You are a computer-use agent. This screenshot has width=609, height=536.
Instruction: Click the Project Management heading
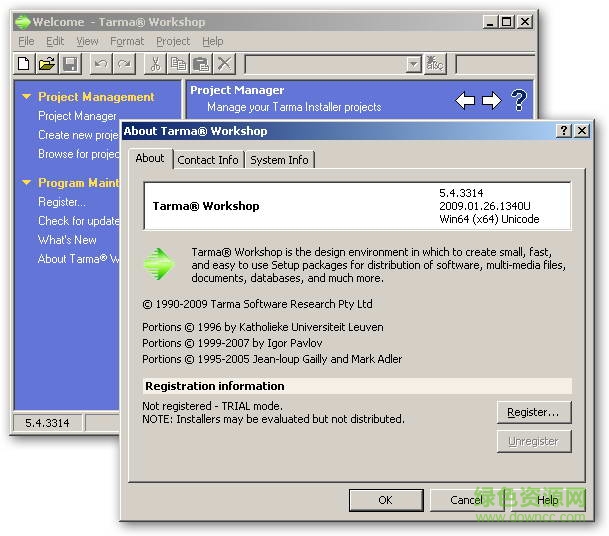click(96, 96)
